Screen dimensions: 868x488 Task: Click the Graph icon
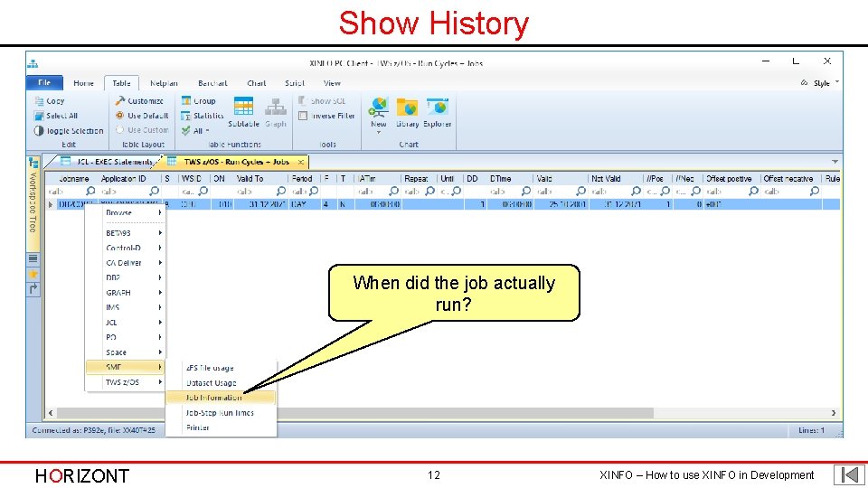tap(276, 107)
